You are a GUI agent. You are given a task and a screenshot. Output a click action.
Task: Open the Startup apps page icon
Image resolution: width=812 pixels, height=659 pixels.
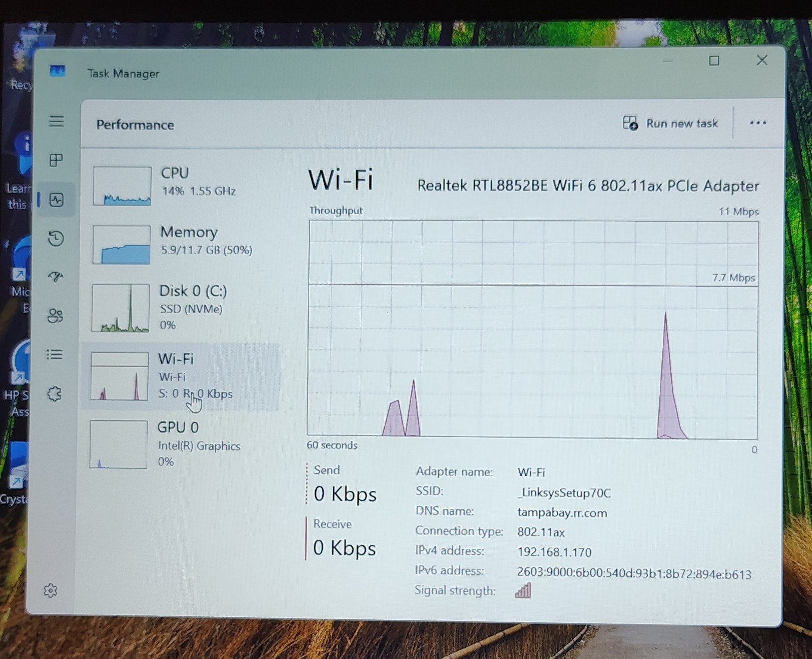55,277
